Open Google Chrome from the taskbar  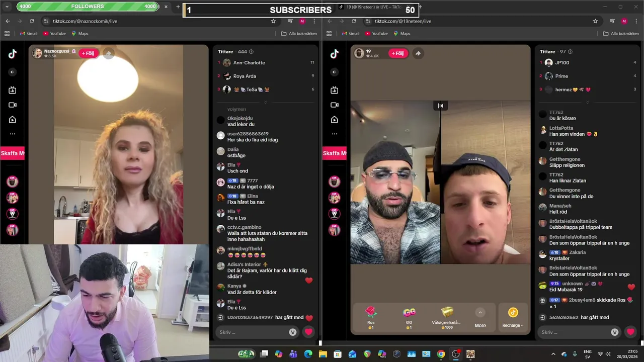click(441, 354)
